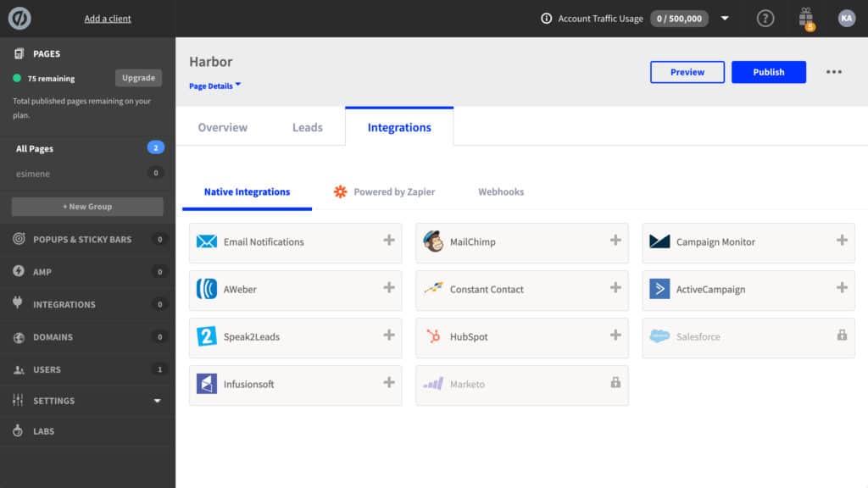Add the ActiveCampaign integration with plus
Viewport: 868px width, 488px height.
842,288
